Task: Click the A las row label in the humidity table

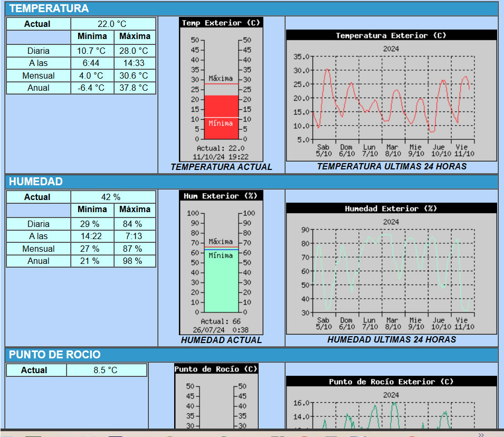Action: [x=38, y=236]
